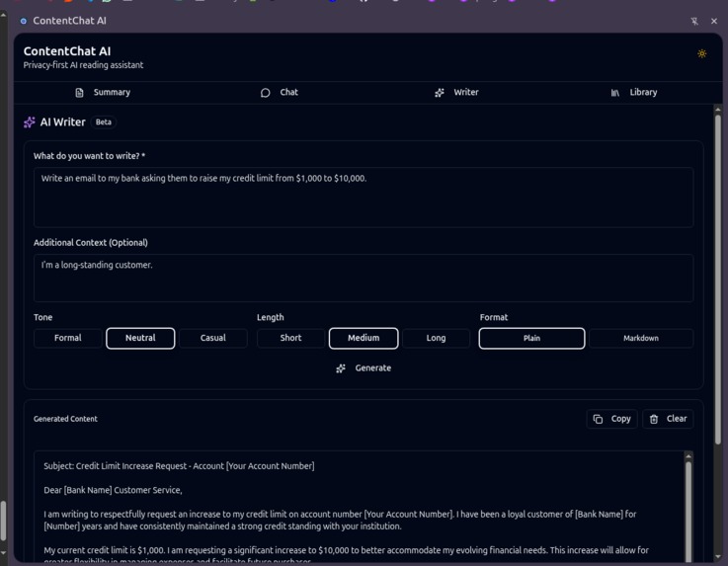This screenshot has width=728, height=566.
Task: Click the 'AI Writer' heading text
Action: tap(62, 122)
